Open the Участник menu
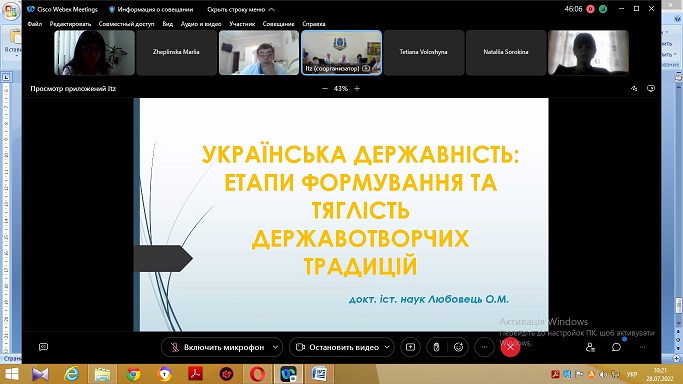Image resolution: width=683 pixels, height=384 pixels. click(242, 24)
